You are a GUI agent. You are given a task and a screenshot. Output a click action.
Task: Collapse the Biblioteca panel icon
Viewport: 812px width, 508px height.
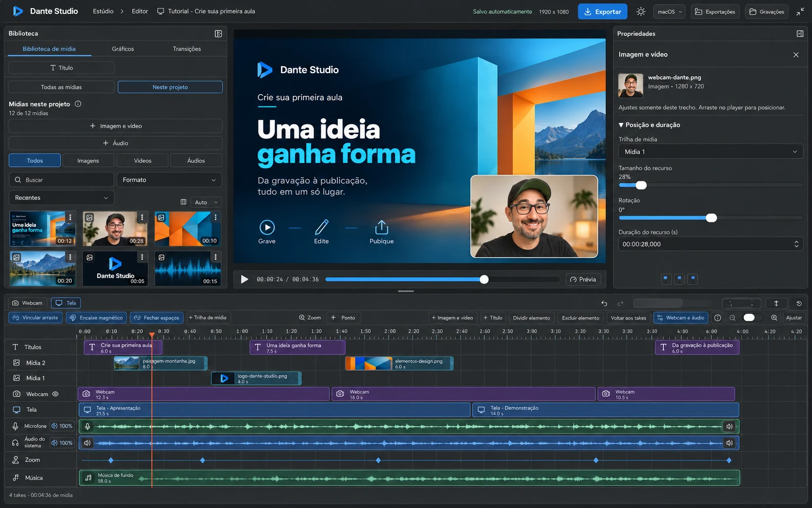point(218,33)
